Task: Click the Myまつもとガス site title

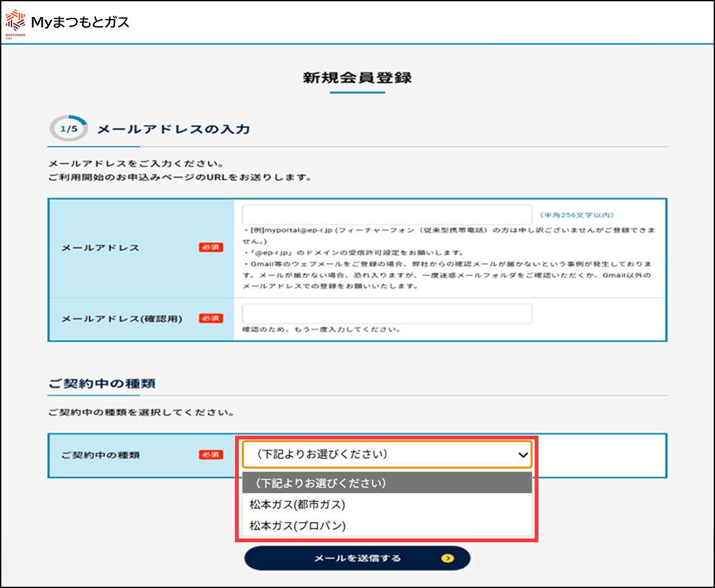Action: tap(80, 22)
